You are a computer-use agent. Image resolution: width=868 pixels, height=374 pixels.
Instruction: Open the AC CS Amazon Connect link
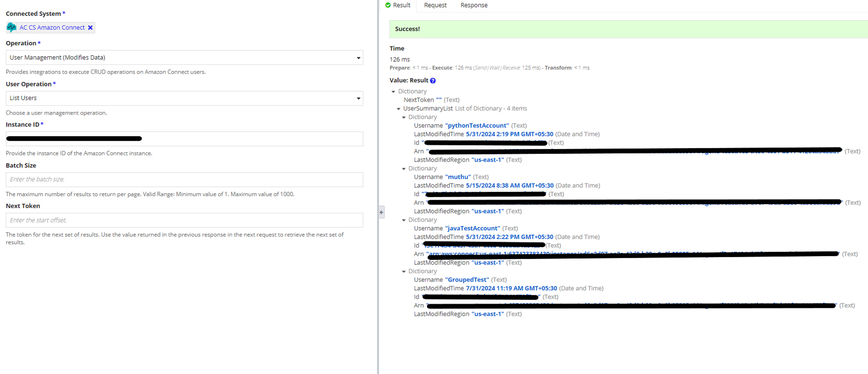tap(52, 28)
